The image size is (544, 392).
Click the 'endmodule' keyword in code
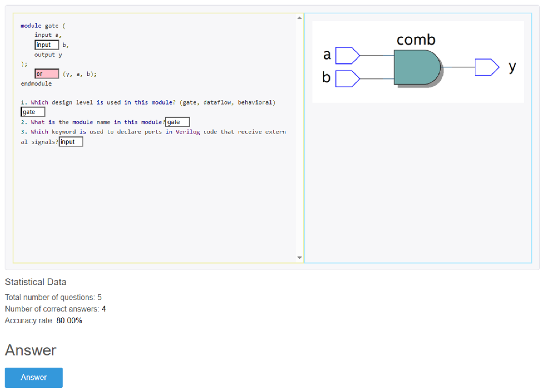pyautogui.click(x=36, y=84)
